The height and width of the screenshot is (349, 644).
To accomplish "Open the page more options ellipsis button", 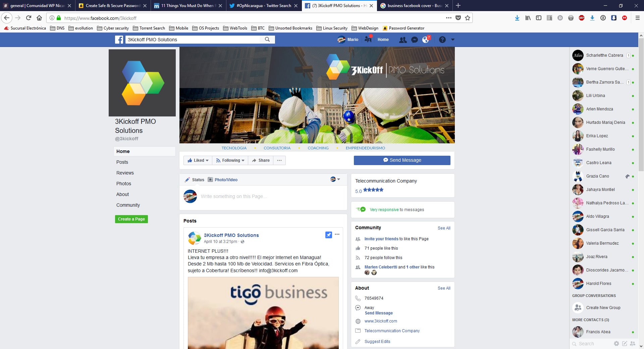I will coord(279,160).
